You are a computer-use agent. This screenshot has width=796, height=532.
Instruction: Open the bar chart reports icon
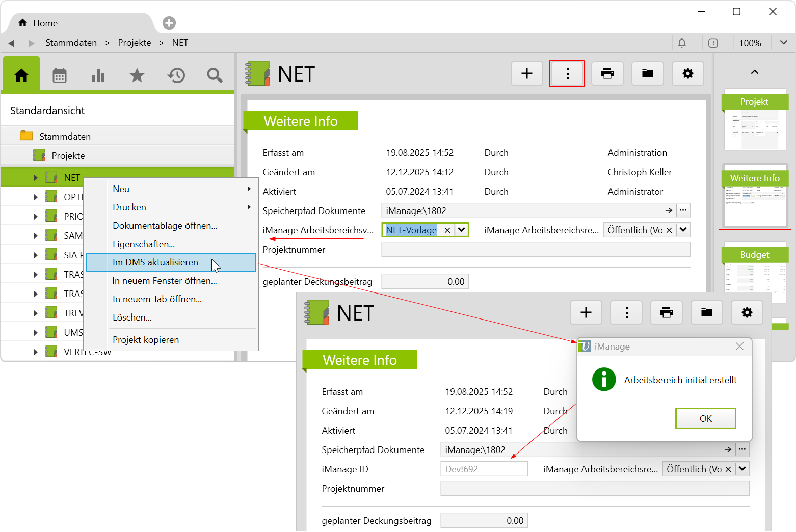click(98, 75)
